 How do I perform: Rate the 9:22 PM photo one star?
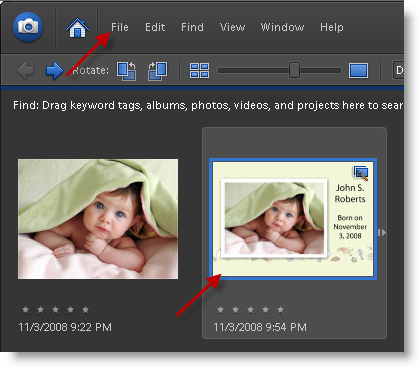25,310
